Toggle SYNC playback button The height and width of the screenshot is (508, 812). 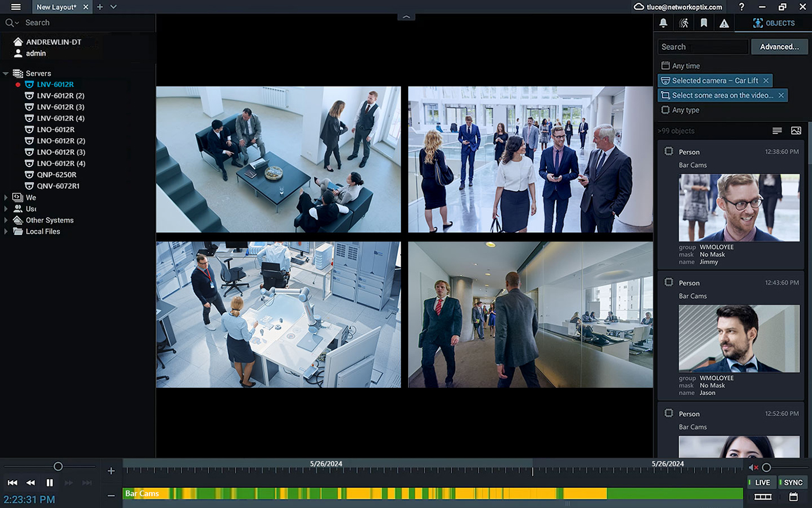click(x=792, y=482)
